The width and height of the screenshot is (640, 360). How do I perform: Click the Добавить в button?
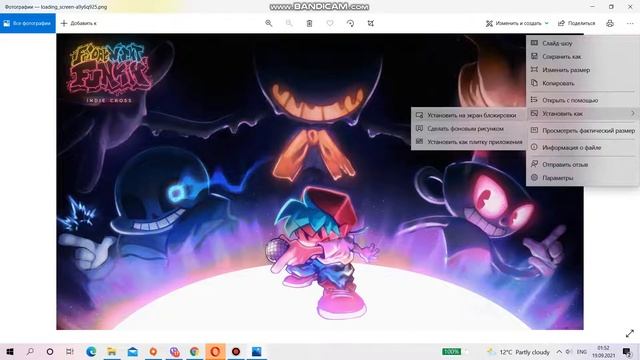78,23
